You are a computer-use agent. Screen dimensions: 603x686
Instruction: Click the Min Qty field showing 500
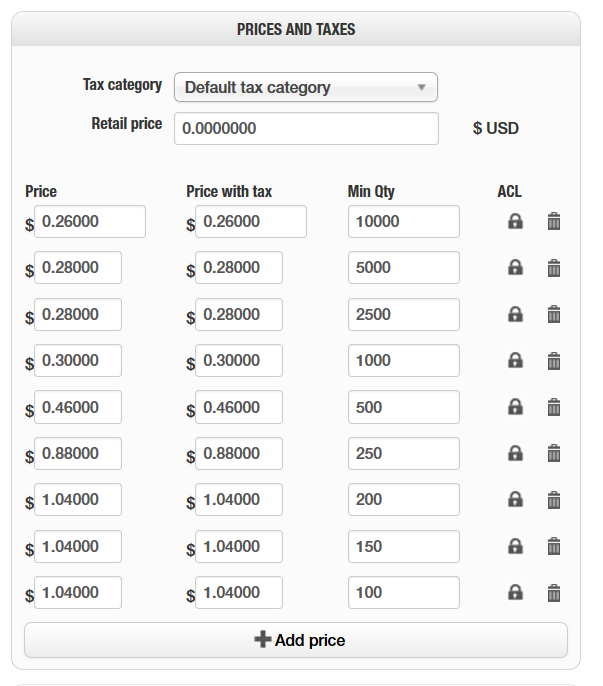click(x=404, y=407)
